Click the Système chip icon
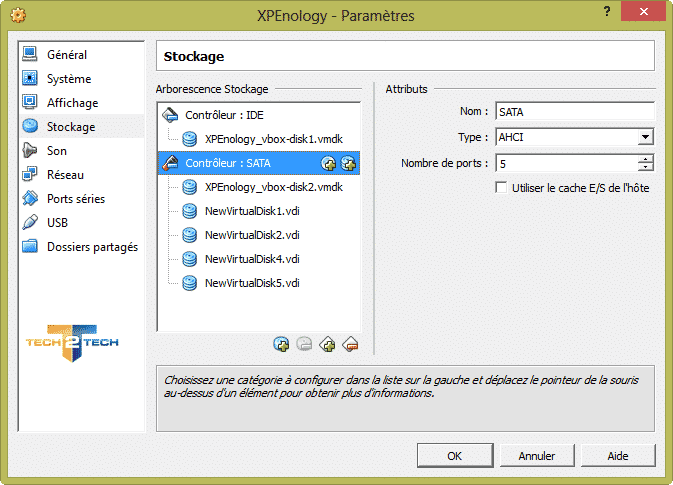Image resolution: width=673 pixels, height=485 pixels. [30, 78]
